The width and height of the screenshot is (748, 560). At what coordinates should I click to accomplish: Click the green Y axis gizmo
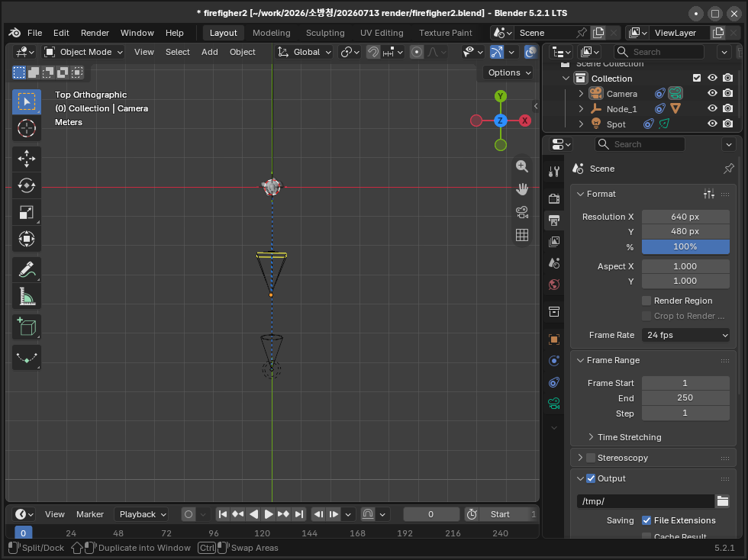[501, 96]
